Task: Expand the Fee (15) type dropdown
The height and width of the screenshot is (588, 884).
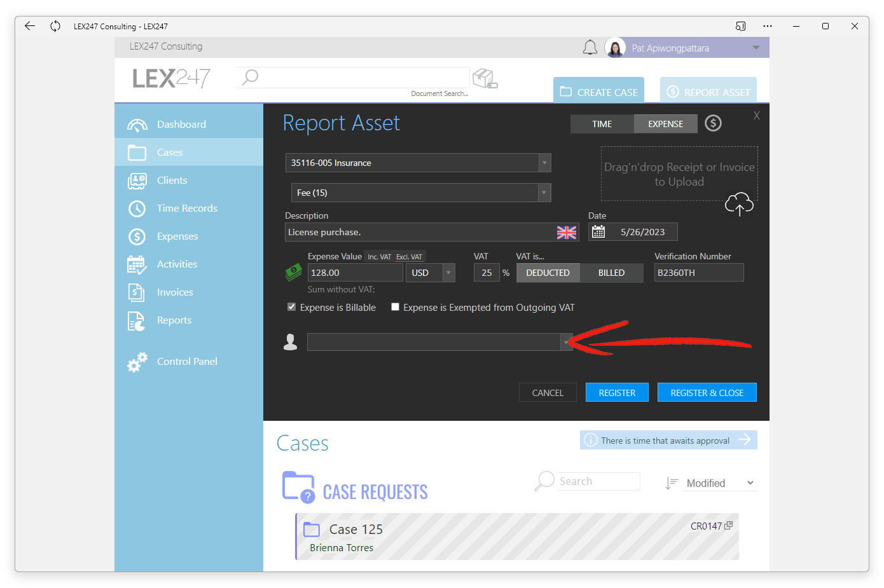Action: tap(544, 193)
